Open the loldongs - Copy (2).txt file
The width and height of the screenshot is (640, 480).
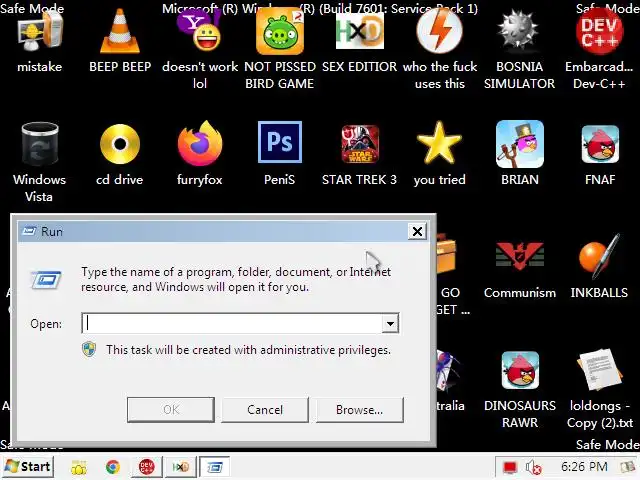(599, 369)
